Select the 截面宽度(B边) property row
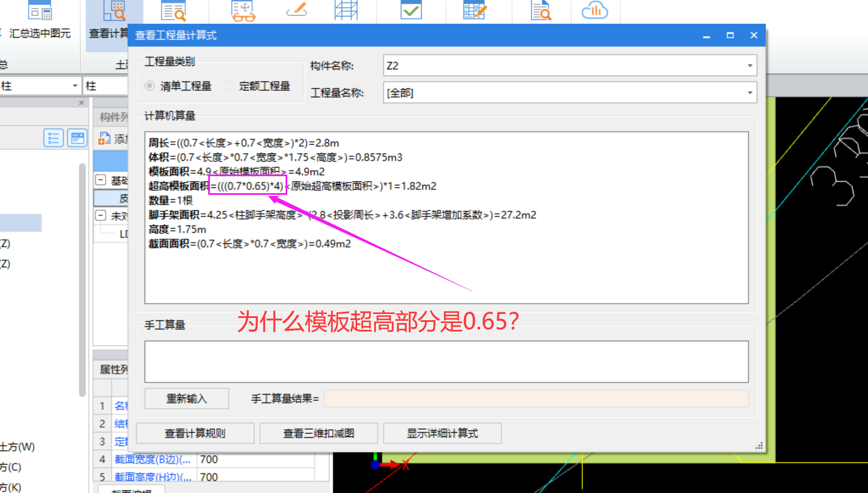The image size is (868, 493). coord(203,460)
